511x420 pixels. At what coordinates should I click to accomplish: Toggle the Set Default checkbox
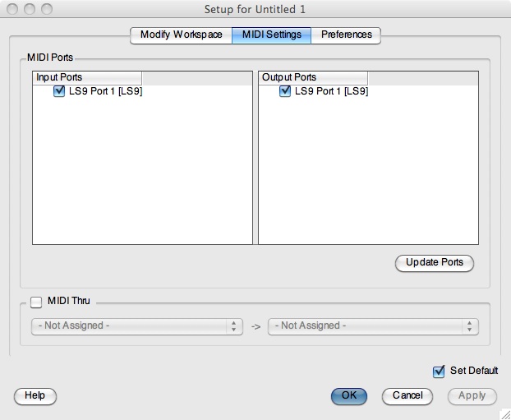click(439, 371)
